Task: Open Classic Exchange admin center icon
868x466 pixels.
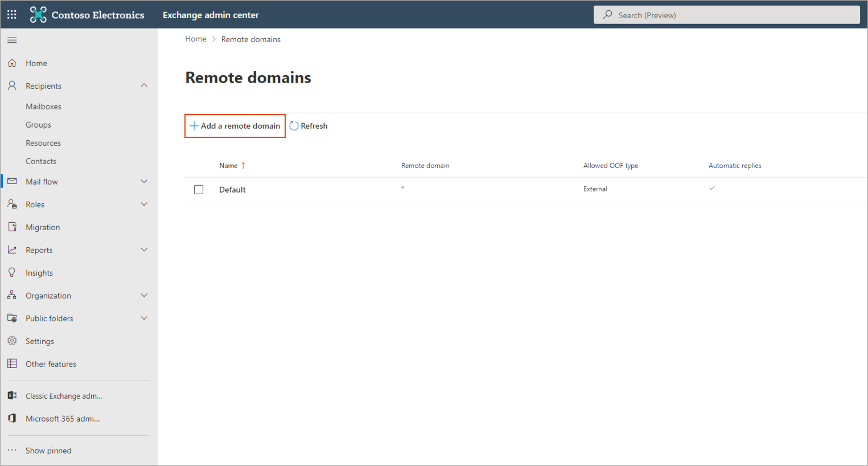Action: point(12,395)
